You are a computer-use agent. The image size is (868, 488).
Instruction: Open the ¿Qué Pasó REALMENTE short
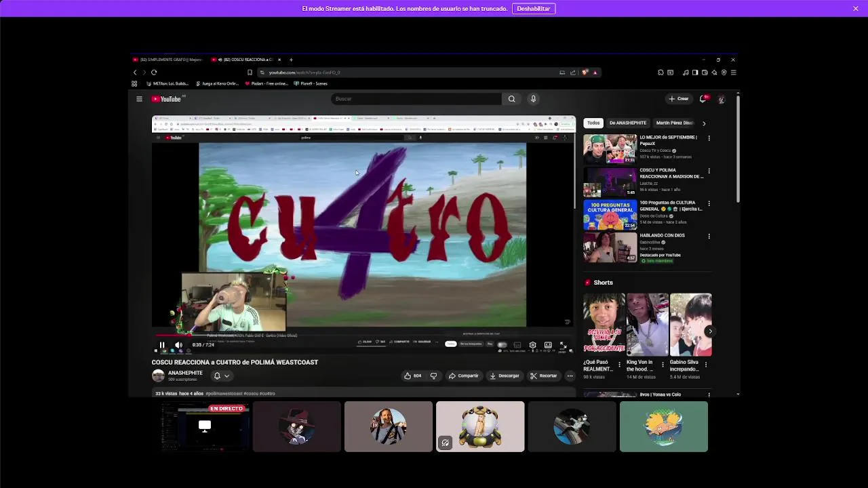coord(604,325)
